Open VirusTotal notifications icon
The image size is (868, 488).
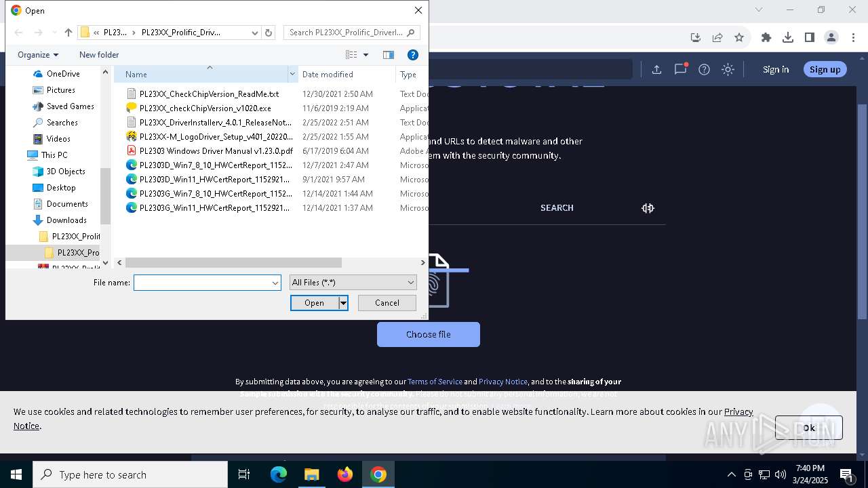[x=680, y=69]
